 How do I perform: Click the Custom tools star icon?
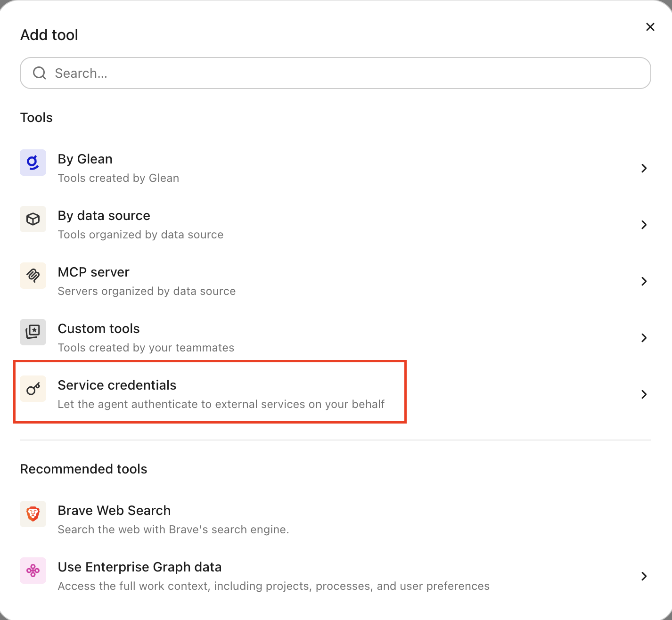coord(33,332)
